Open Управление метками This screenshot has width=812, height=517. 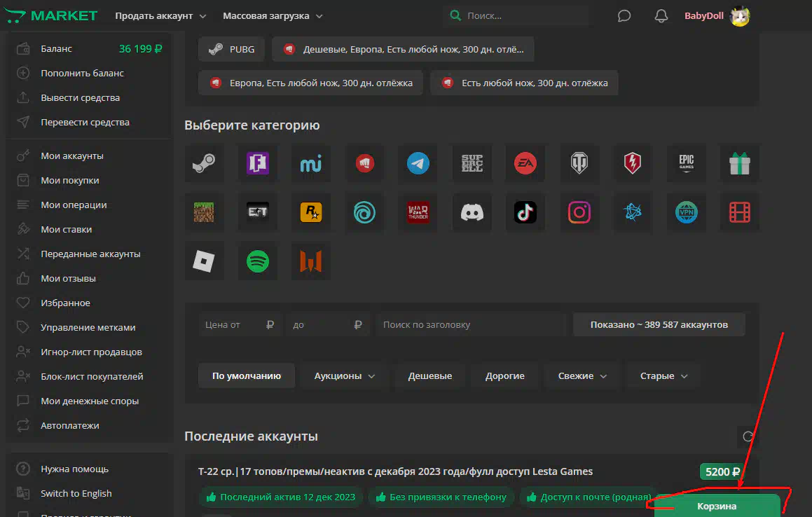coord(88,328)
